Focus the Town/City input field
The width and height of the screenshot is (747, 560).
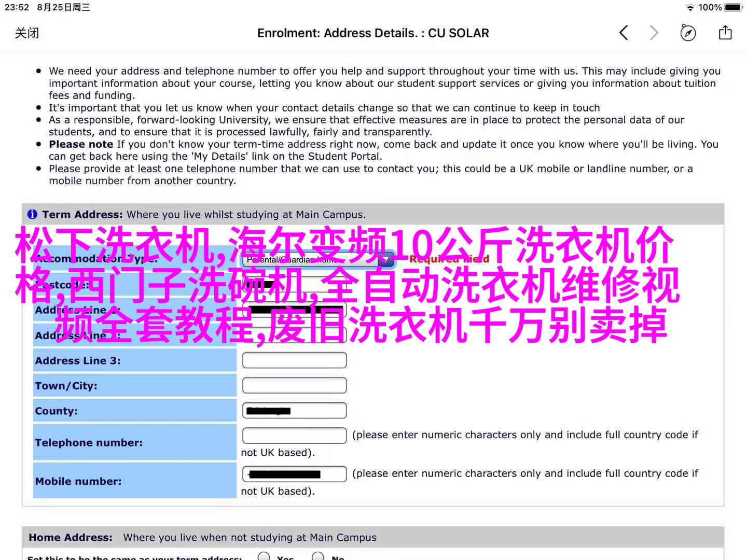(x=294, y=385)
